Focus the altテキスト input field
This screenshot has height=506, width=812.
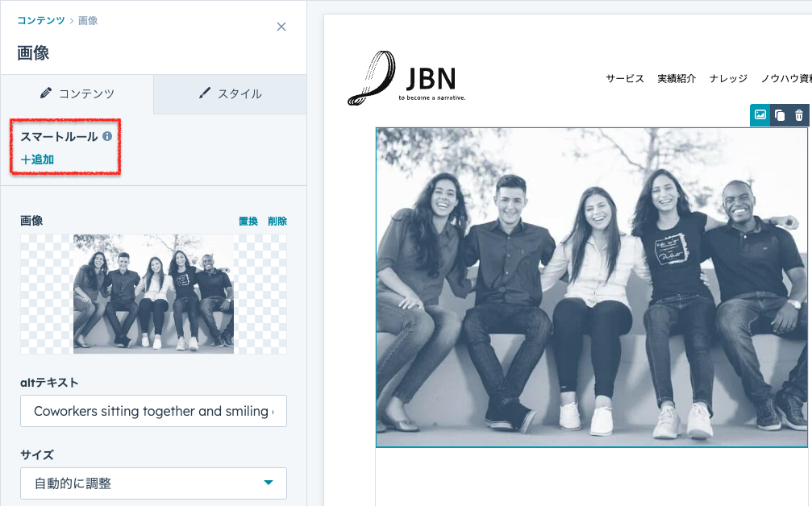point(153,411)
